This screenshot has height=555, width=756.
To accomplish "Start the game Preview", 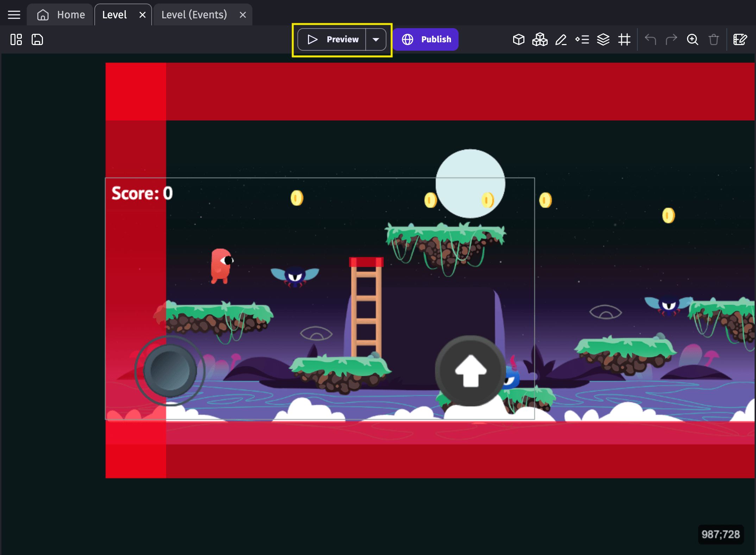I will coord(333,39).
